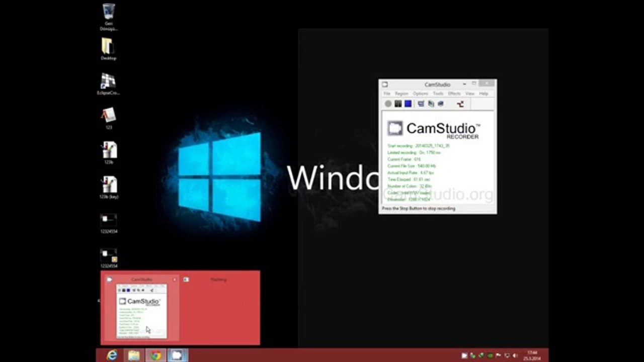Click the CamStudio taskbar button
Viewport: 644px width, 362px height.
click(x=178, y=355)
